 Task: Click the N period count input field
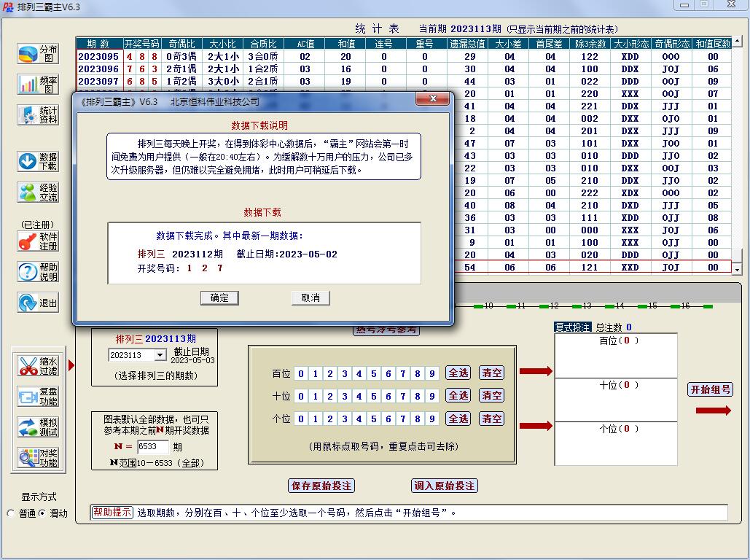(x=152, y=447)
